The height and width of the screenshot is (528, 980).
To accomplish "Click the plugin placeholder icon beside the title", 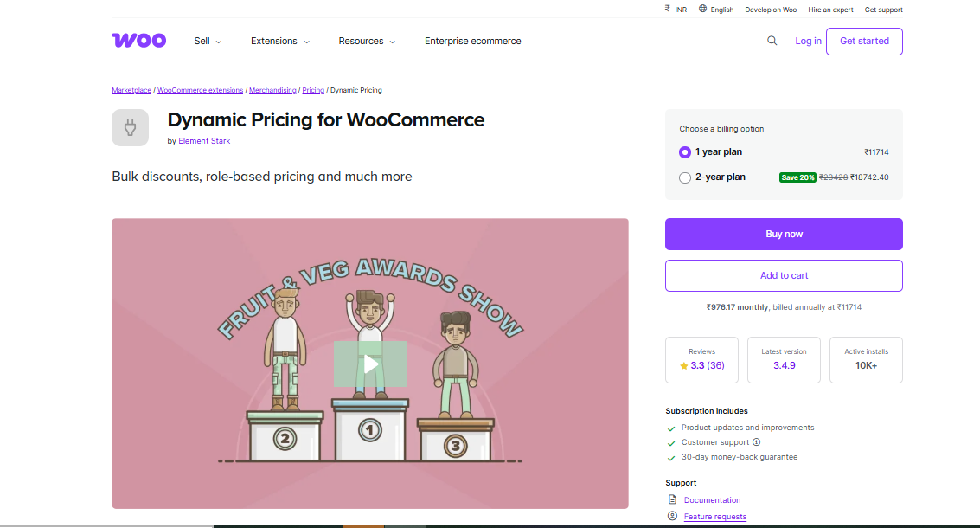I will 130,127.
